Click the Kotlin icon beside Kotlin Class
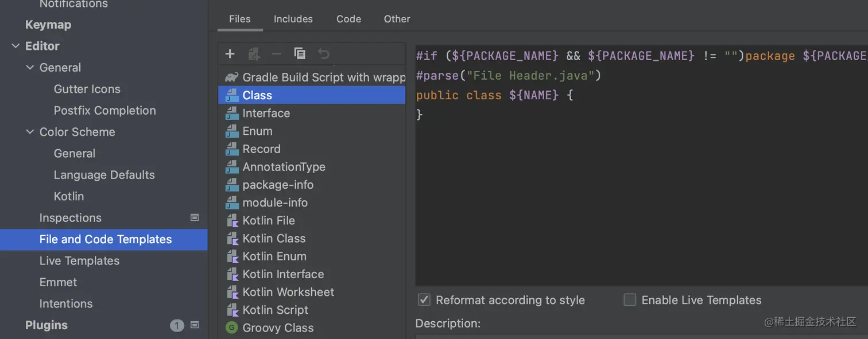 point(232,238)
